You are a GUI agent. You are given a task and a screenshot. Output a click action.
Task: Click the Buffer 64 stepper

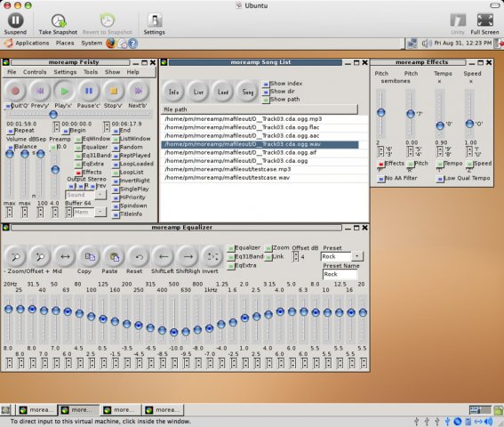pos(68,212)
